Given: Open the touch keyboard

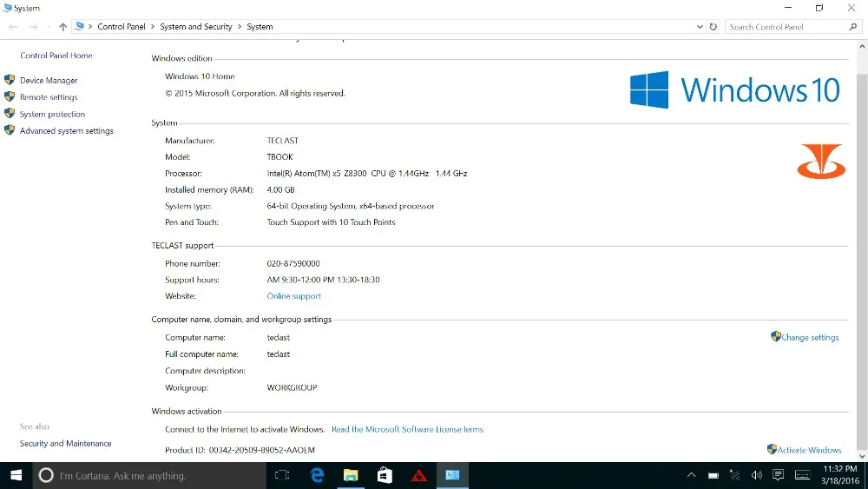Looking at the screenshot, I should 803,475.
